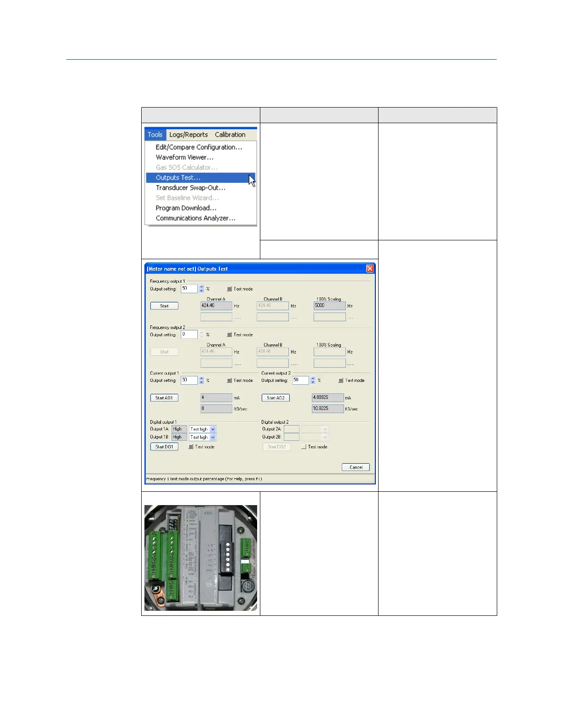Select Waveform Viewer from Tools menu
The image size is (563, 728).
click(184, 157)
